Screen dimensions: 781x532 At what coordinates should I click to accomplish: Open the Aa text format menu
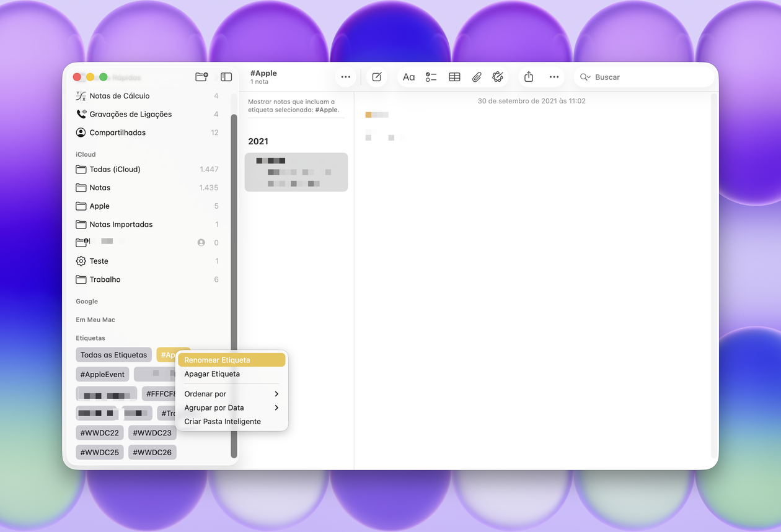408,77
